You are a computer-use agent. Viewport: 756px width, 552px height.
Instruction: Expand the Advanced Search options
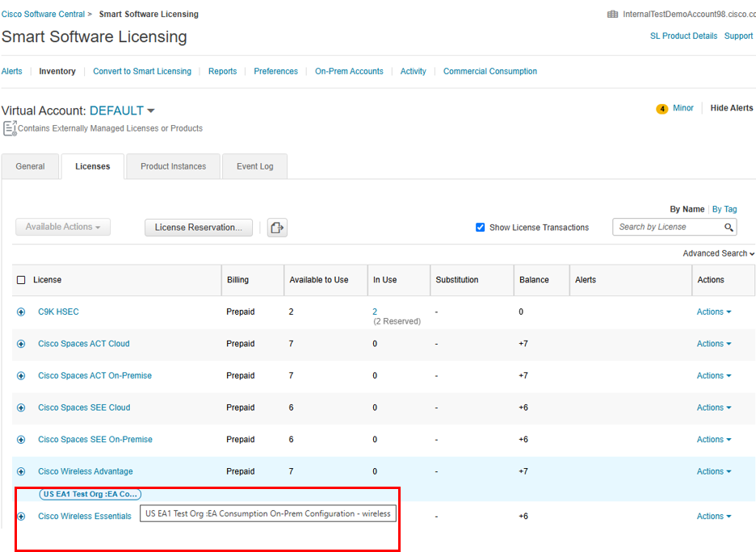[718, 253]
